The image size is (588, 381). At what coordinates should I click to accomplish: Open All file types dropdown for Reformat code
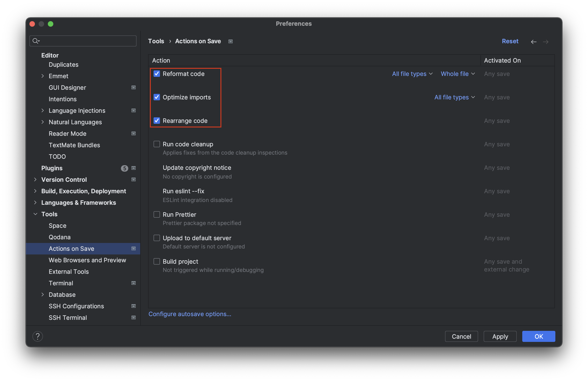412,74
